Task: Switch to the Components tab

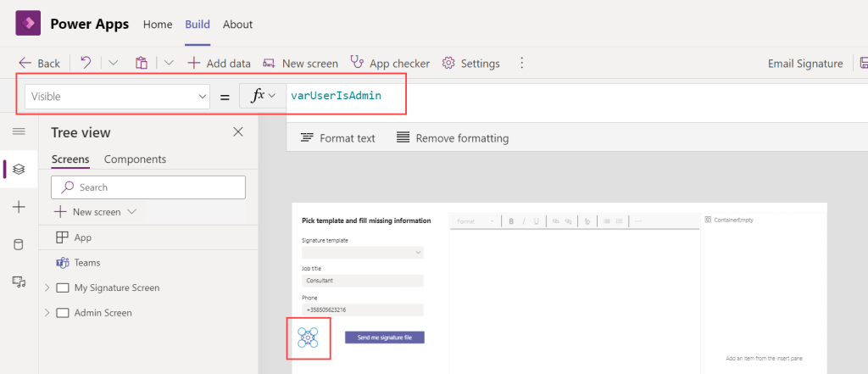Action: click(x=135, y=159)
